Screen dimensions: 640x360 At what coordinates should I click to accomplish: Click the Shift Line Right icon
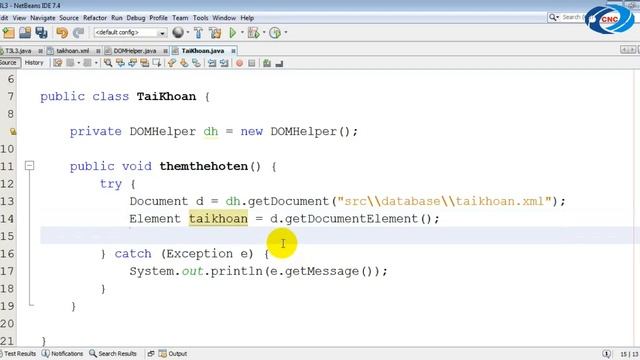pos(224,63)
